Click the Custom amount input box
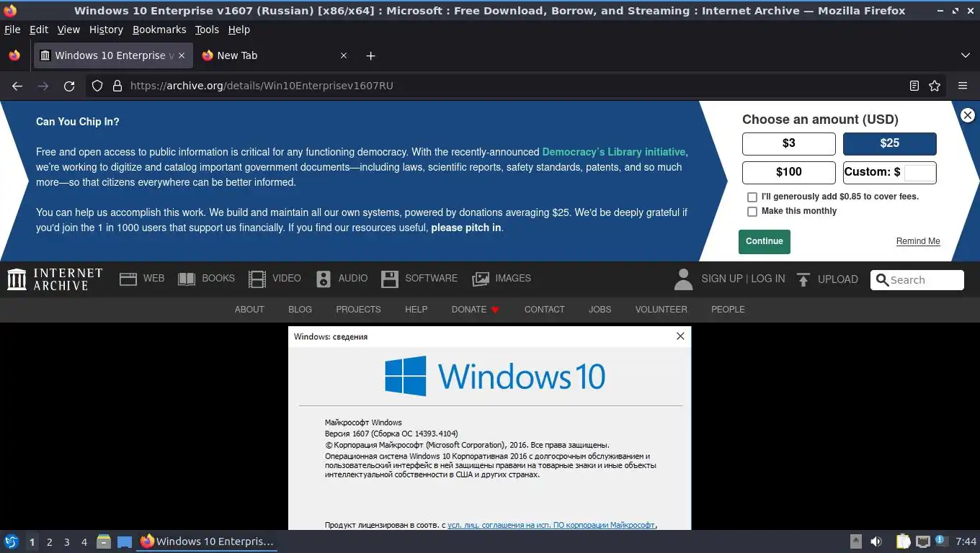The width and height of the screenshot is (980, 553). 919,172
